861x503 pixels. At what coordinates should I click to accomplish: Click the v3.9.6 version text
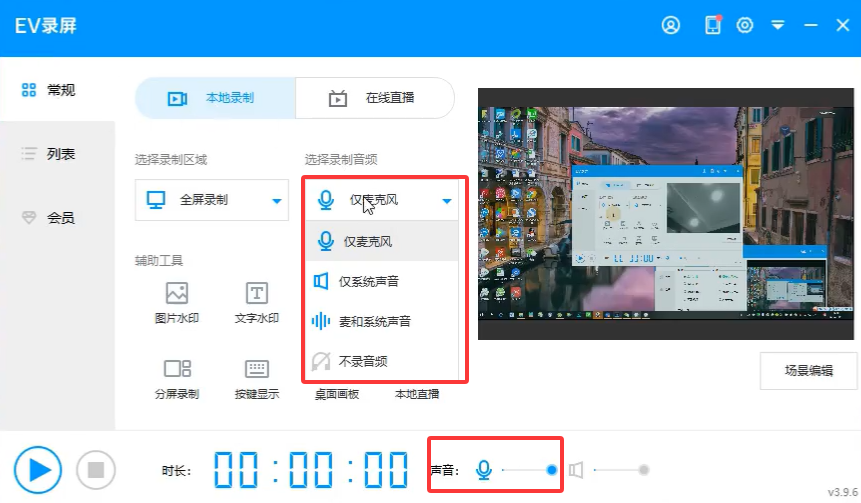click(843, 492)
